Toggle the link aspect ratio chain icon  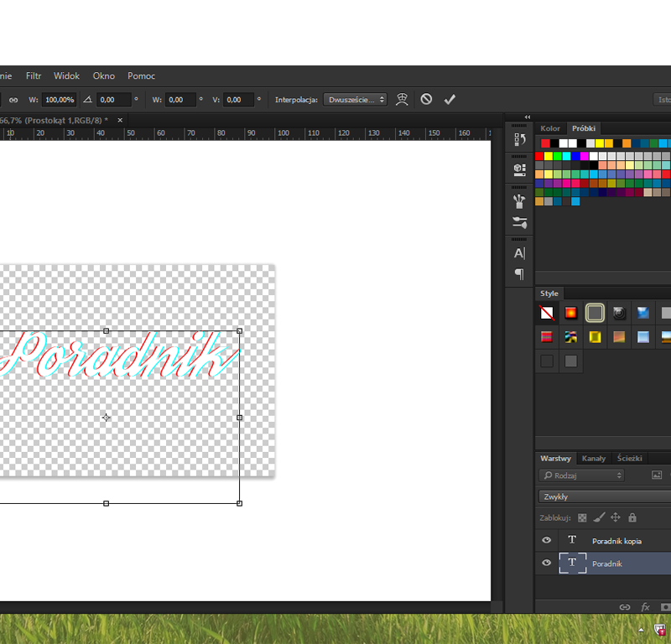click(x=13, y=100)
